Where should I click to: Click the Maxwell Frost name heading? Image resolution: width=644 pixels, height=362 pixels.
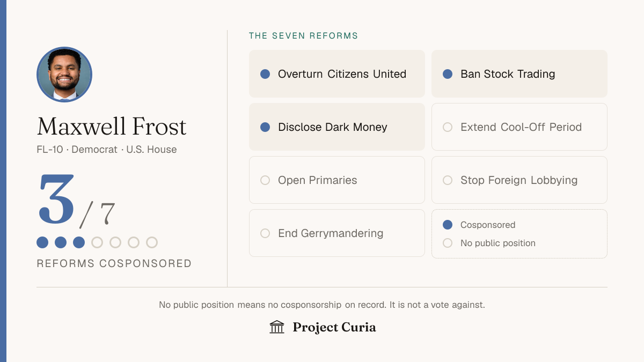(x=112, y=127)
